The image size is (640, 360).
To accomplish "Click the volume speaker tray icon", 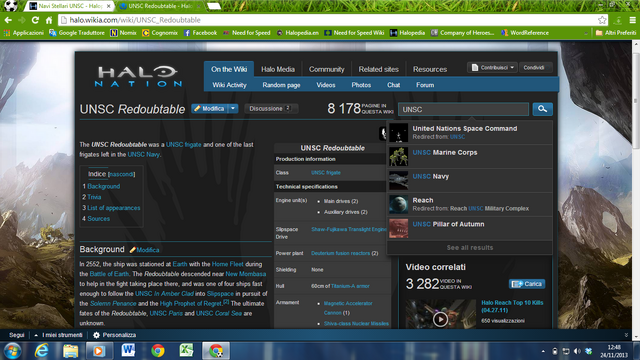I will click(577, 351).
